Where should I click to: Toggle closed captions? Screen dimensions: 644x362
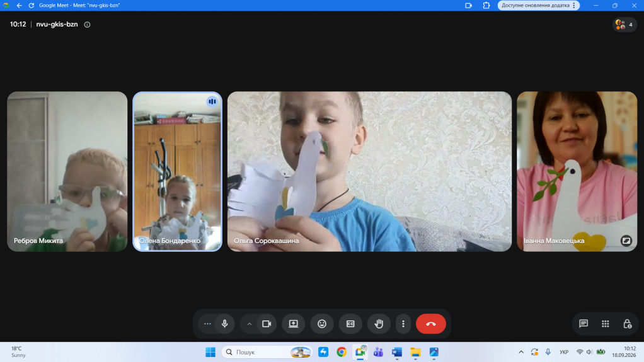click(350, 324)
